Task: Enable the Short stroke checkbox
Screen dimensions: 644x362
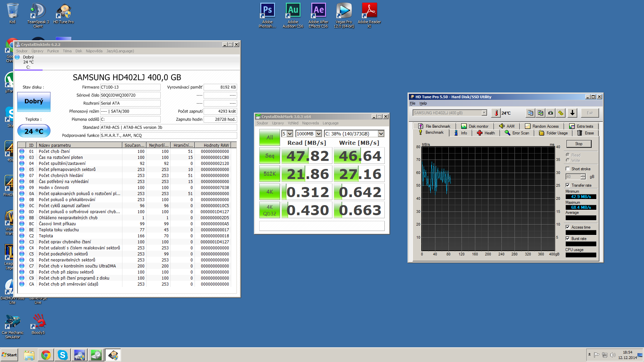Action: [568, 169]
